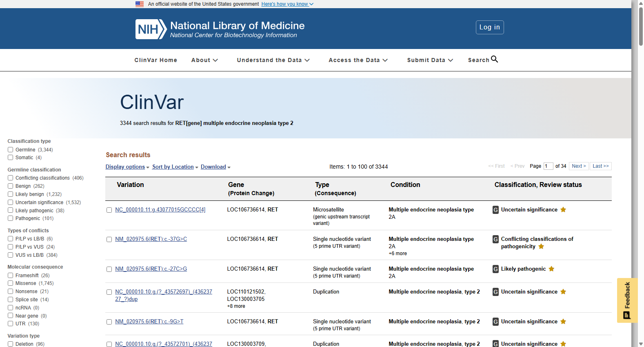Viewport: 644px width, 347px height.
Task: Click the '+6 more' conditions text
Action: (398, 254)
